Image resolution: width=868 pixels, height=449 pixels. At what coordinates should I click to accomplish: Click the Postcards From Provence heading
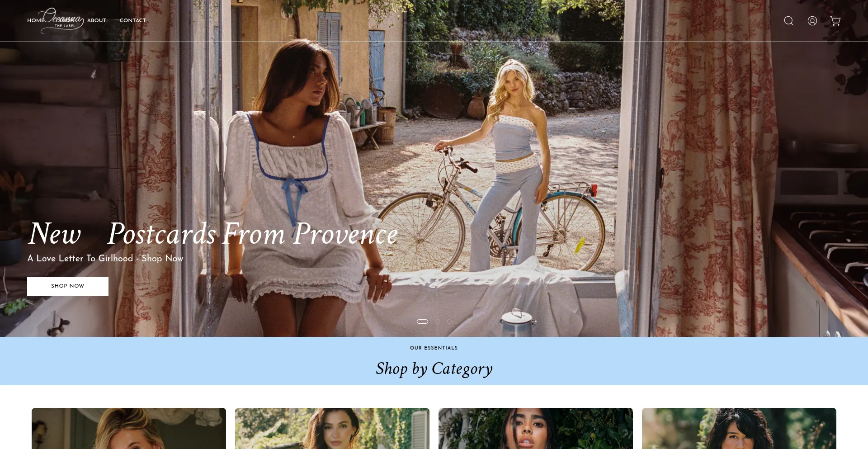[253, 234]
